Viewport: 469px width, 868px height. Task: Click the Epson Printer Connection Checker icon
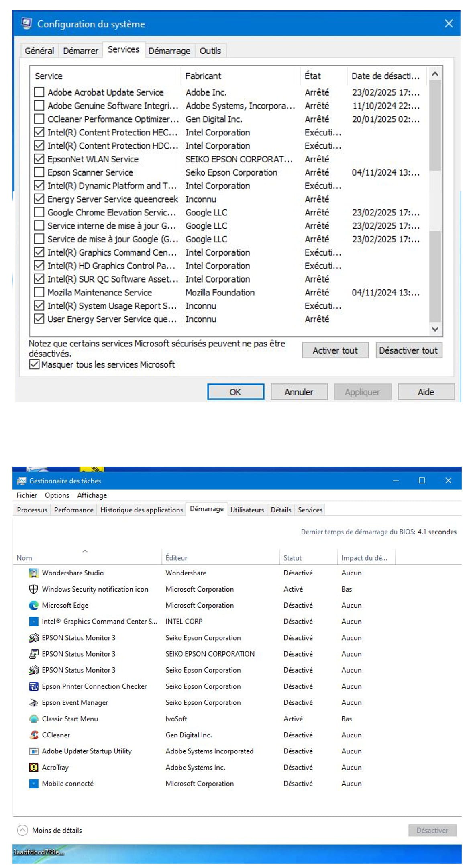[34, 686]
